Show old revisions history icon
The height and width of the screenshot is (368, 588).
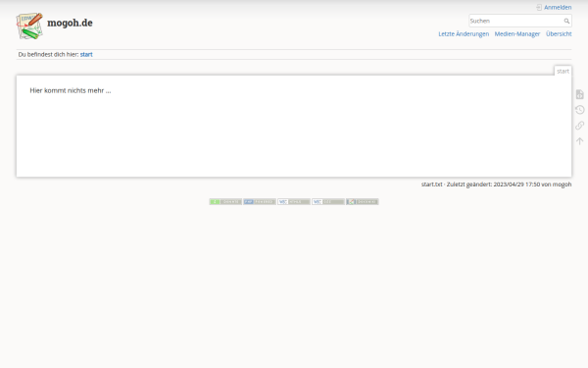580,110
